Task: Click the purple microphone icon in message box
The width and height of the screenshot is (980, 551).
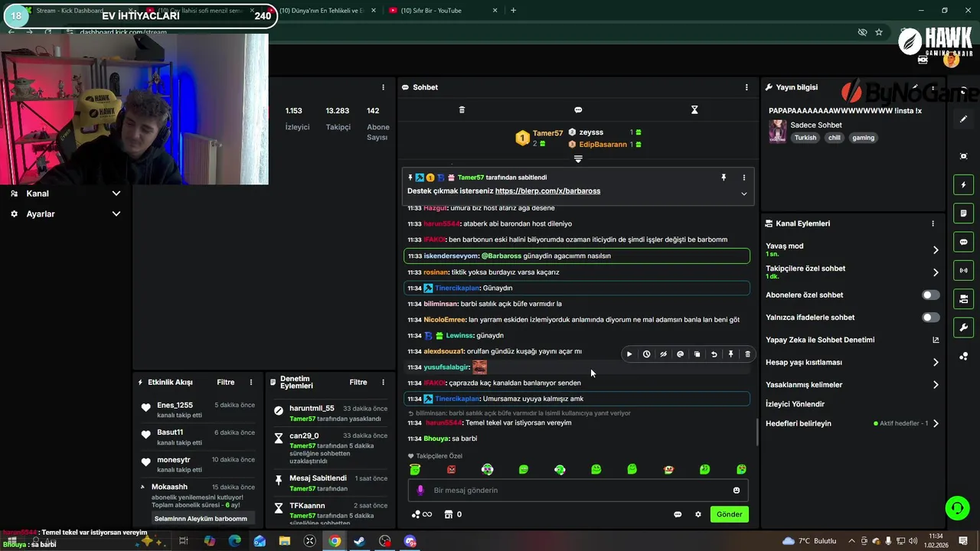Action: [420, 491]
